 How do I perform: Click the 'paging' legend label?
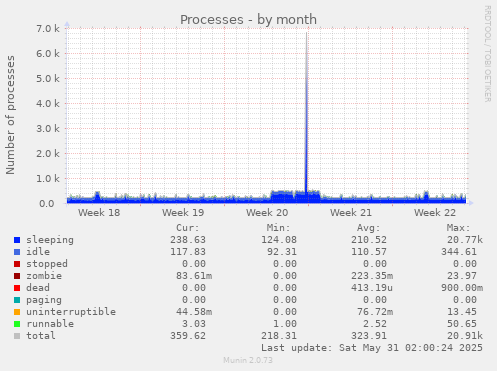pos(44,300)
